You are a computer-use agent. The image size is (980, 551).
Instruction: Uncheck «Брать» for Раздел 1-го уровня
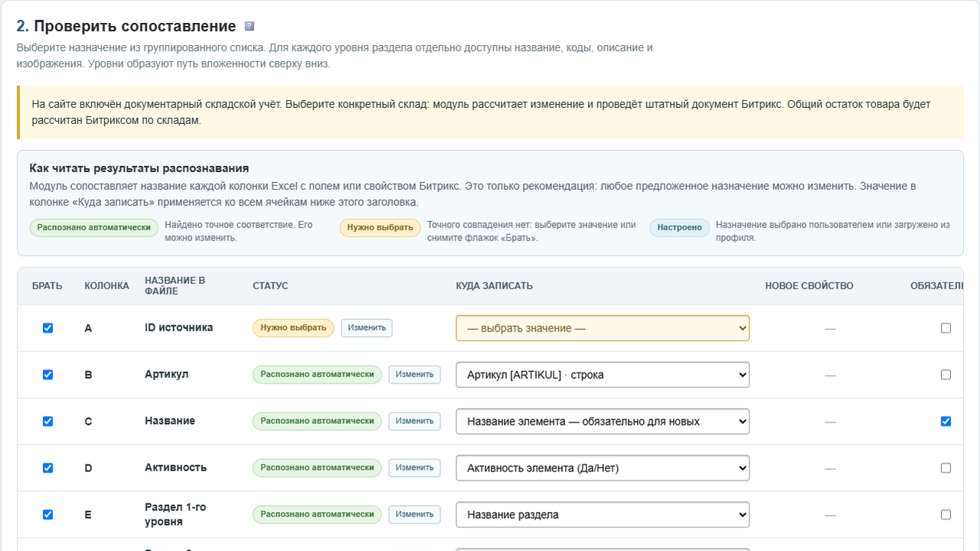(x=47, y=514)
